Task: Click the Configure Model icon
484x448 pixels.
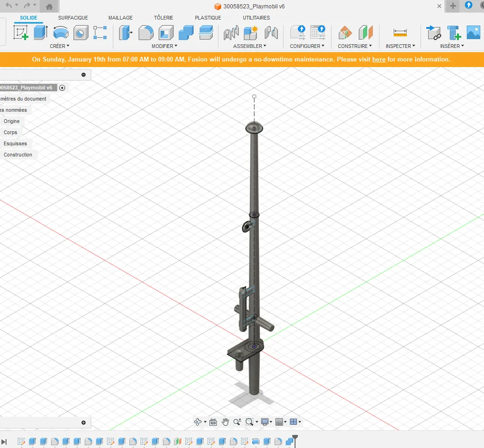Action: [x=298, y=33]
